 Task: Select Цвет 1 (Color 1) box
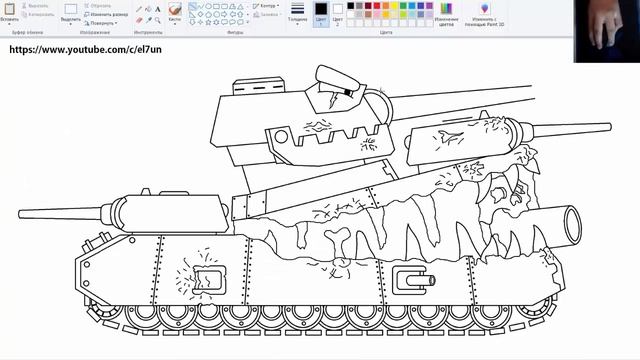tap(321, 14)
